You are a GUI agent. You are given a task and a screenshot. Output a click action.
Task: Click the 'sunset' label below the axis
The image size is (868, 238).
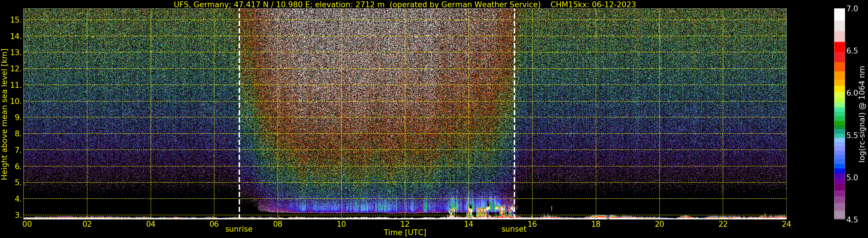click(x=514, y=229)
